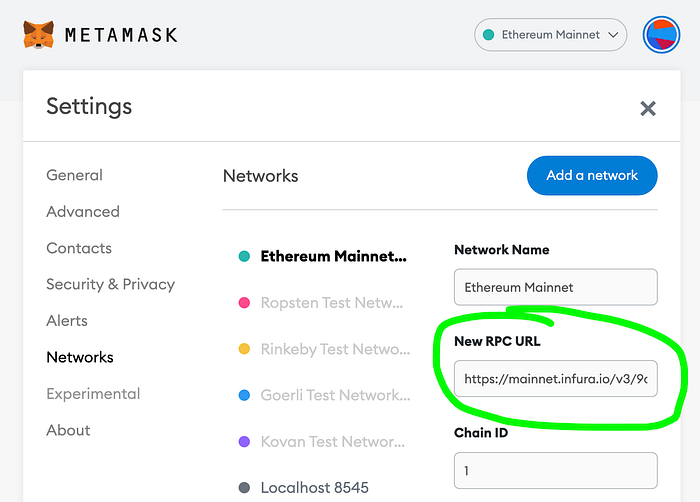700x502 pixels.
Task: Select Ropsten Test Network entry
Action: click(321, 303)
